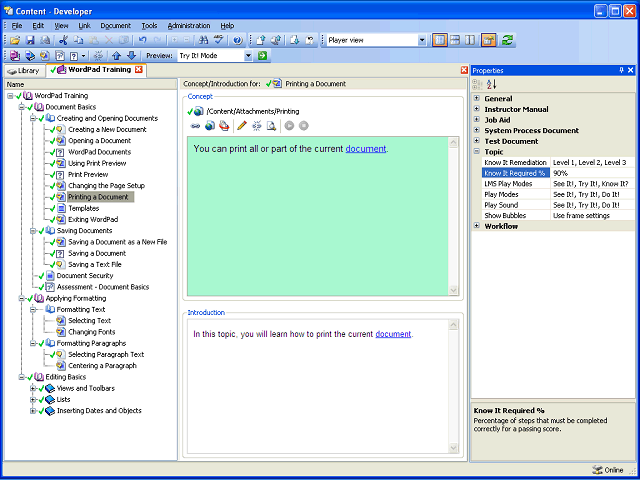Click the Undo arrow icon
Screen dimensions: 640x480
tap(142, 40)
